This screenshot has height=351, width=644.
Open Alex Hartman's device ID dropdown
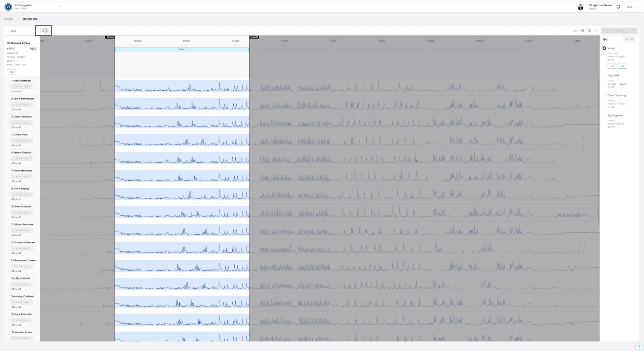[x=22, y=87]
